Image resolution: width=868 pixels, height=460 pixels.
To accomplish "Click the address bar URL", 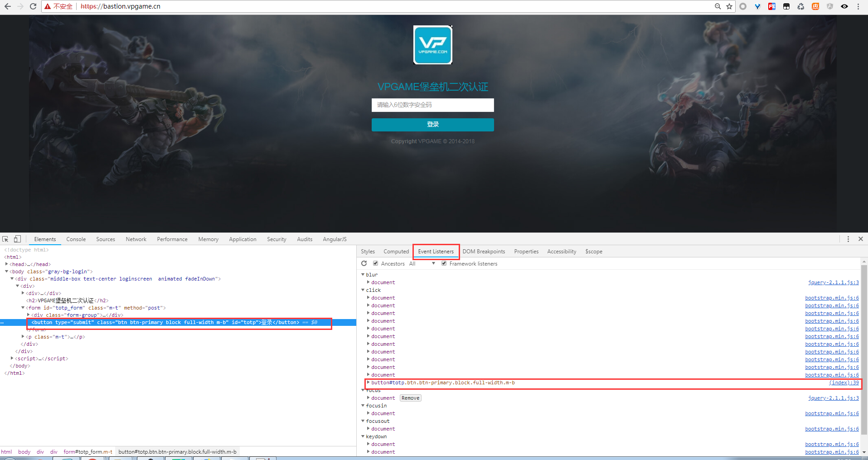I will [x=121, y=6].
